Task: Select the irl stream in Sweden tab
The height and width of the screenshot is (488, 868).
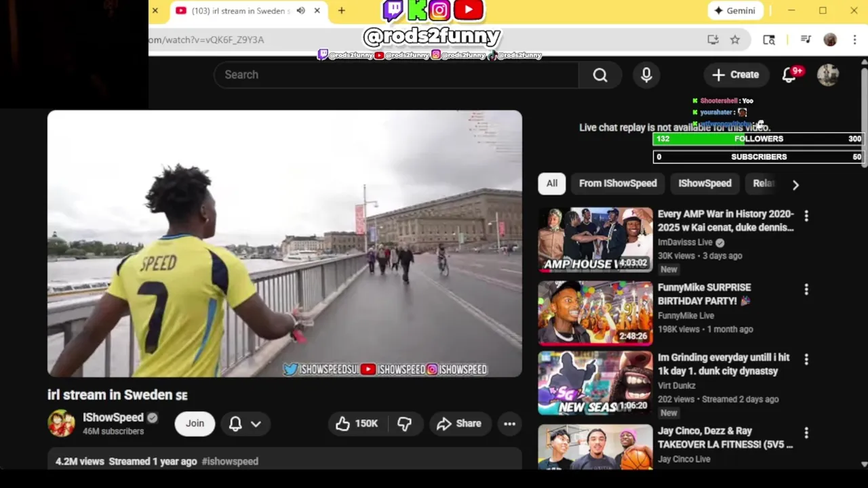Action: pos(241,11)
